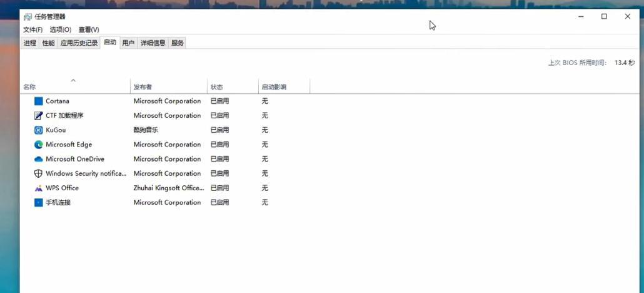Select the 手机连接 entry
The image size is (644, 293).
point(58,202)
